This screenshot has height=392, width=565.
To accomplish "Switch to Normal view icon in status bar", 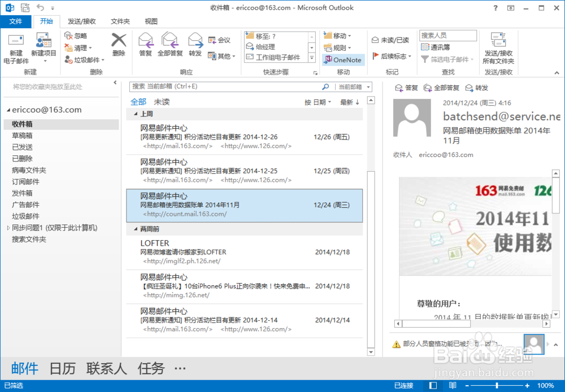I will coord(433,386).
